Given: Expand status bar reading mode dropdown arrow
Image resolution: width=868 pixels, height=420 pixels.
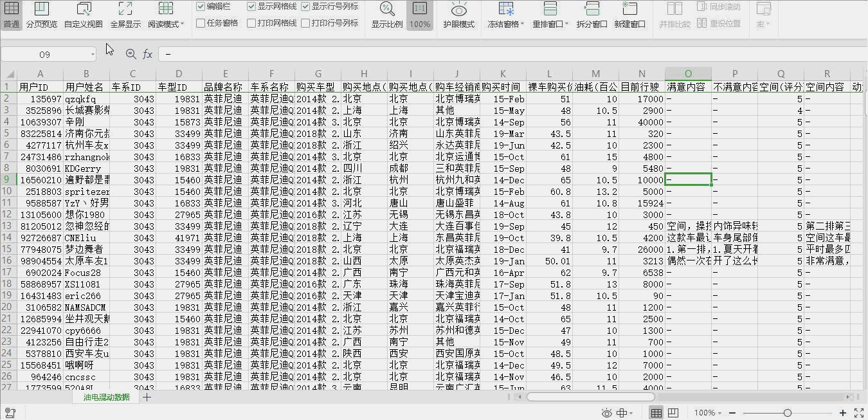Looking at the screenshot, I should click(x=631, y=414).
